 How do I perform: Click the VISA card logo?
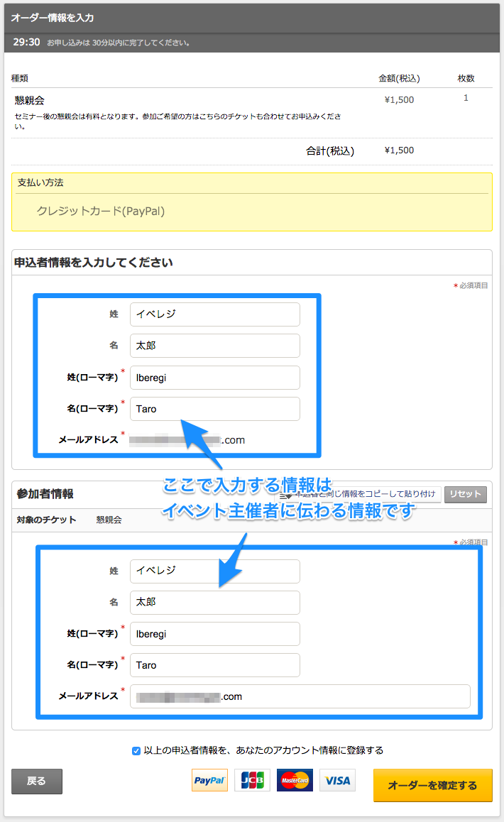click(x=337, y=780)
